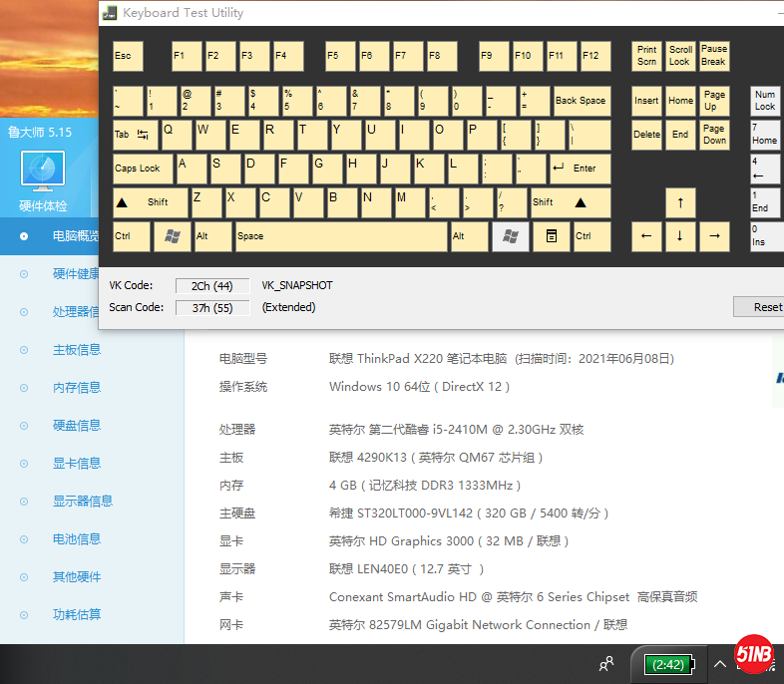Image resolution: width=784 pixels, height=684 pixels.
Task: Open 硬盘信息 in sidebar
Action: (x=77, y=425)
